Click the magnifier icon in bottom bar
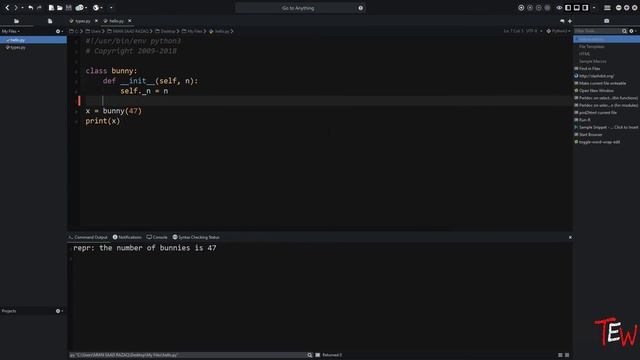 pos(310,355)
